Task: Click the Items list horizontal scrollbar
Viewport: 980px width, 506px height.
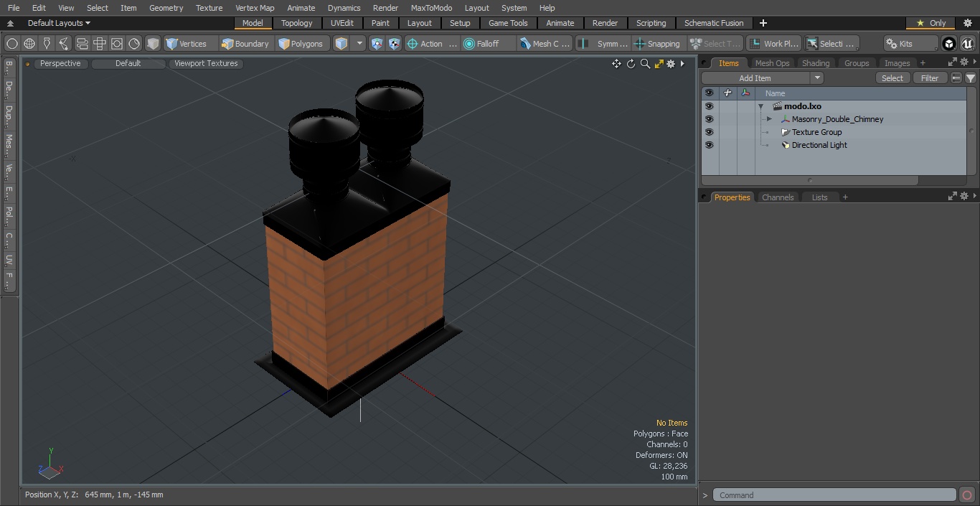Action: click(810, 181)
